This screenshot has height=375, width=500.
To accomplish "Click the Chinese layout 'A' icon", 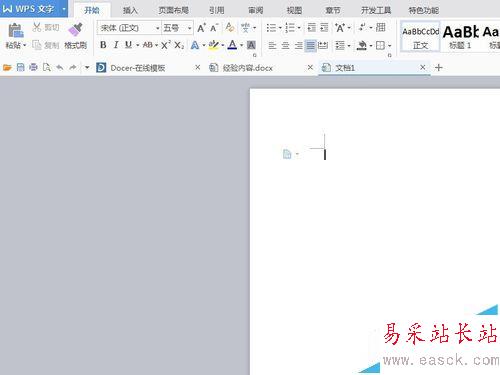I will [340, 27].
